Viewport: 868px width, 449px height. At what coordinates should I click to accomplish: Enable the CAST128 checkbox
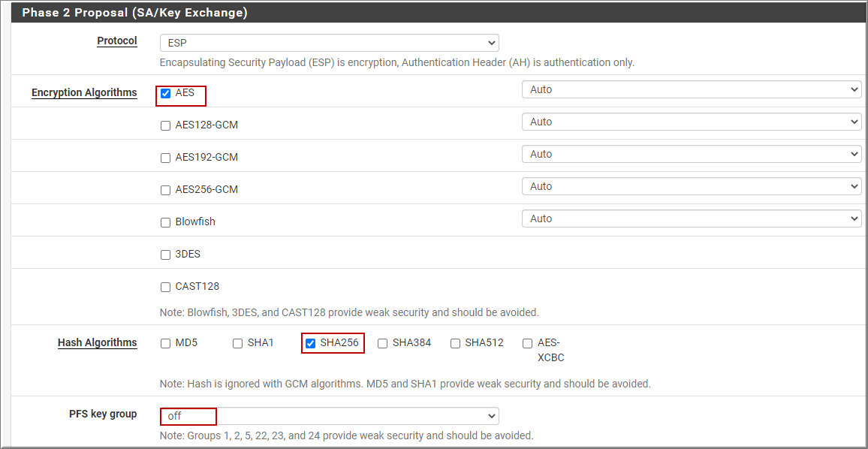coord(165,288)
